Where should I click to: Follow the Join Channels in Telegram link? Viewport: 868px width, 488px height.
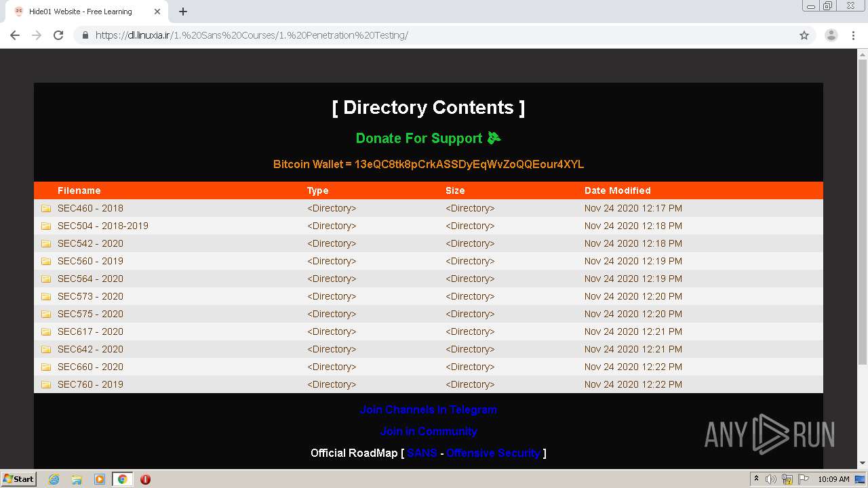[429, 409]
